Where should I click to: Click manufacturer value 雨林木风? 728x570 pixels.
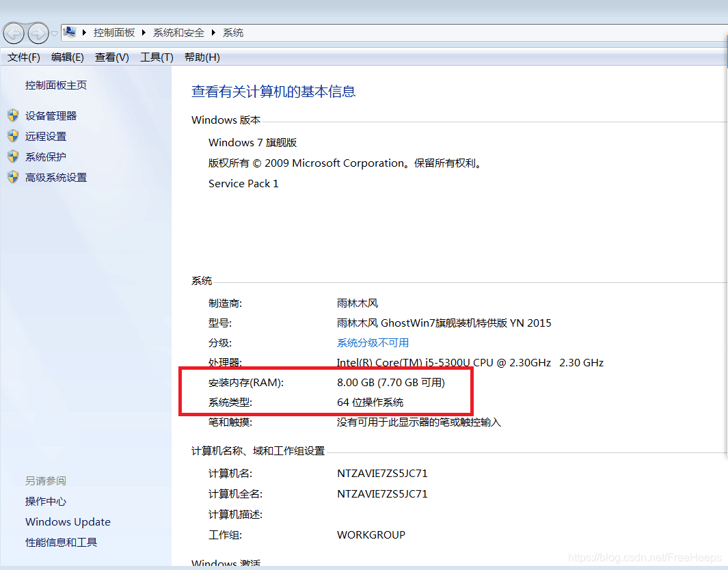358,303
